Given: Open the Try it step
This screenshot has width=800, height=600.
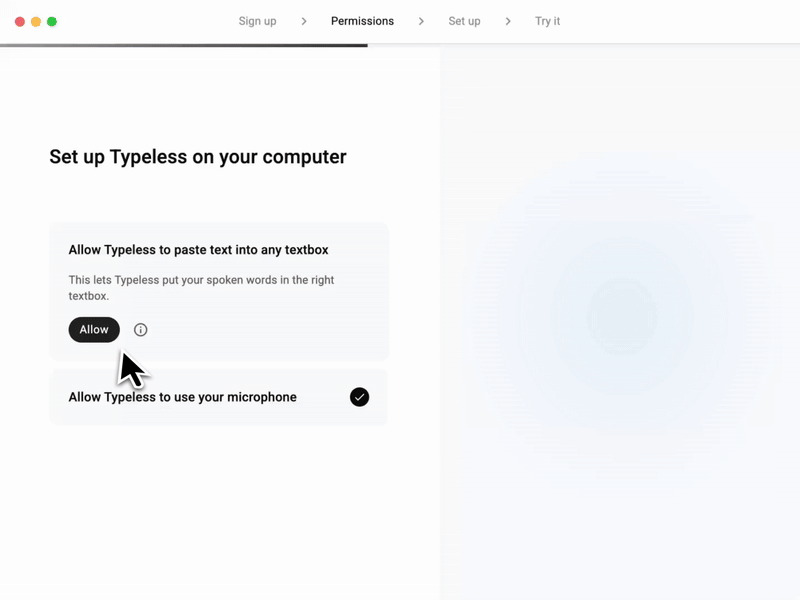Looking at the screenshot, I should [x=547, y=21].
